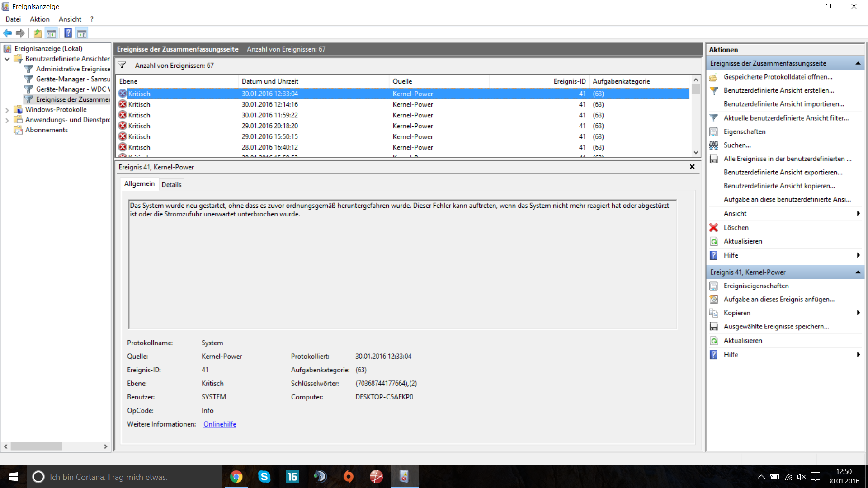Click Aufgabe an dieses Ereignis anfügen
This screenshot has height=488, width=868.
[x=779, y=300]
